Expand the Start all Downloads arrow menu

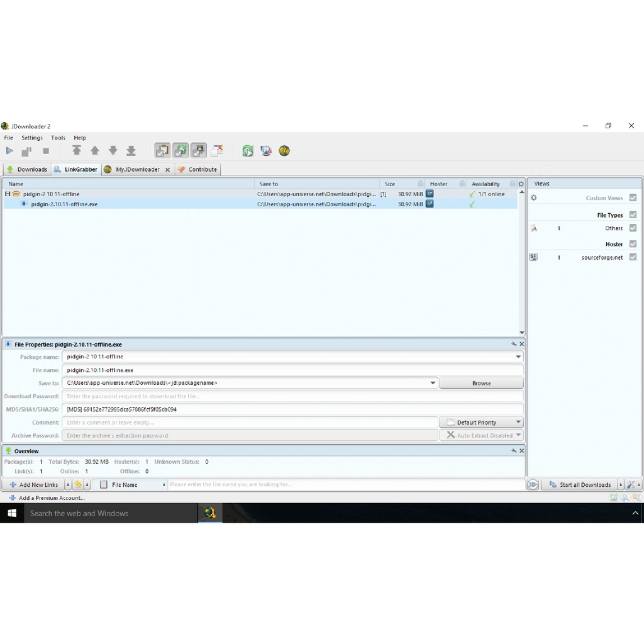621,485
